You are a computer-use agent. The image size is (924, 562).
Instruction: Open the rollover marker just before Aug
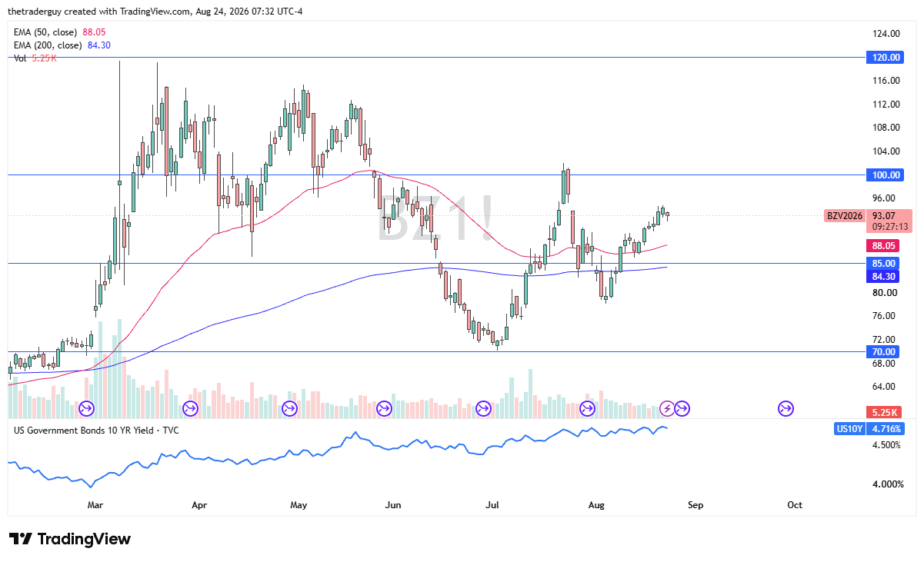pyautogui.click(x=587, y=408)
